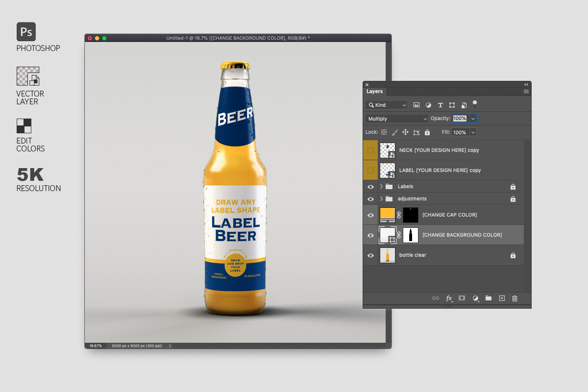Click the delete layer trash icon
This screenshot has height=392, width=588.
pyautogui.click(x=514, y=298)
